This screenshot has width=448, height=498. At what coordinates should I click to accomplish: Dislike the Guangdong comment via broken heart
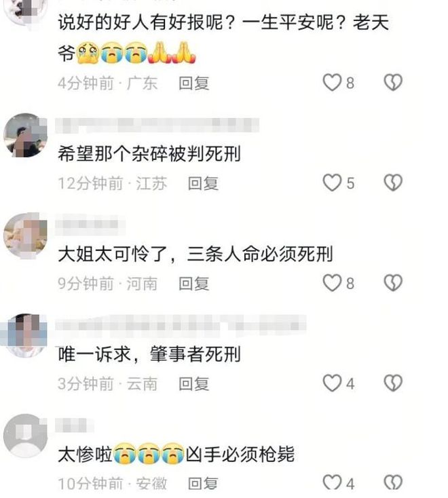[x=393, y=83]
